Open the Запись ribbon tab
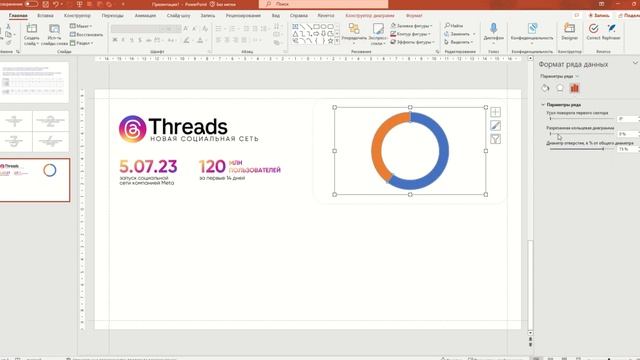This screenshot has height=360, width=640. coord(207,16)
